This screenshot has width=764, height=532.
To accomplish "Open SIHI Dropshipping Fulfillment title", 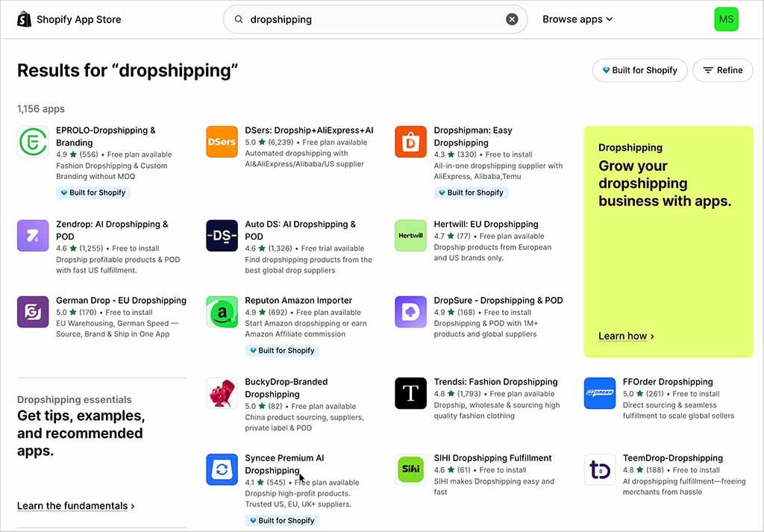I will click(x=492, y=458).
